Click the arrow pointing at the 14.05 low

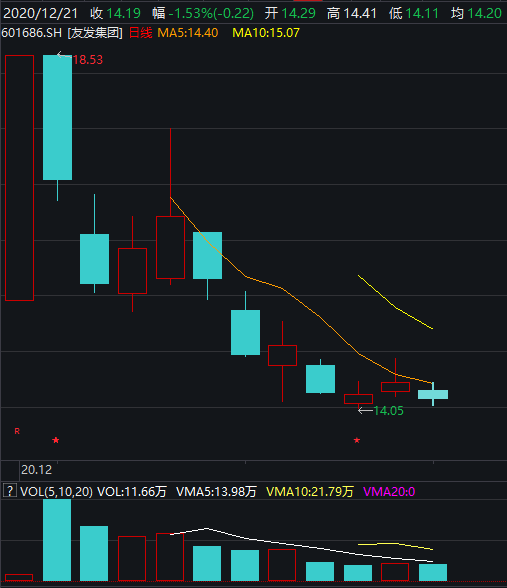point(365,411)
